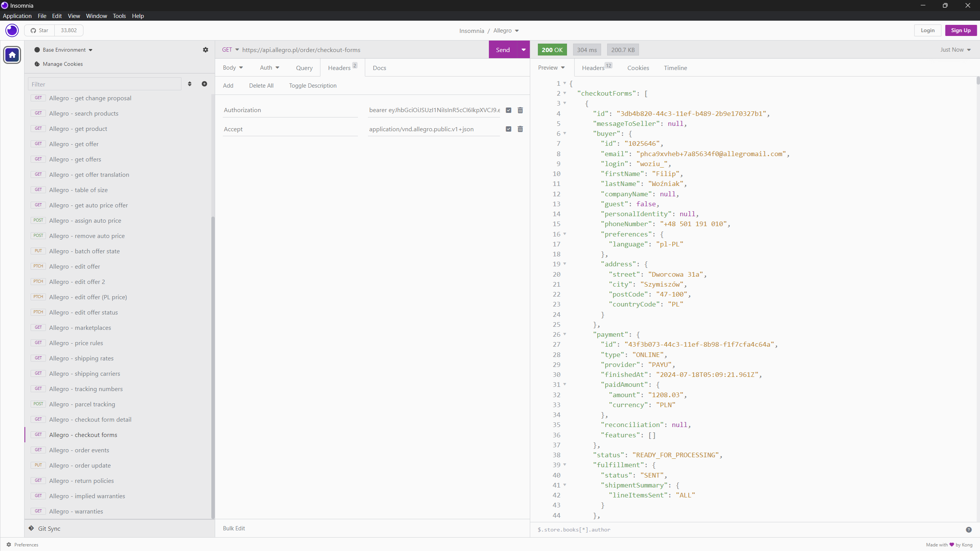Open Base Environment dropdown
The width and height of the screenshot is (980, 551).
[x=64, y=50]
